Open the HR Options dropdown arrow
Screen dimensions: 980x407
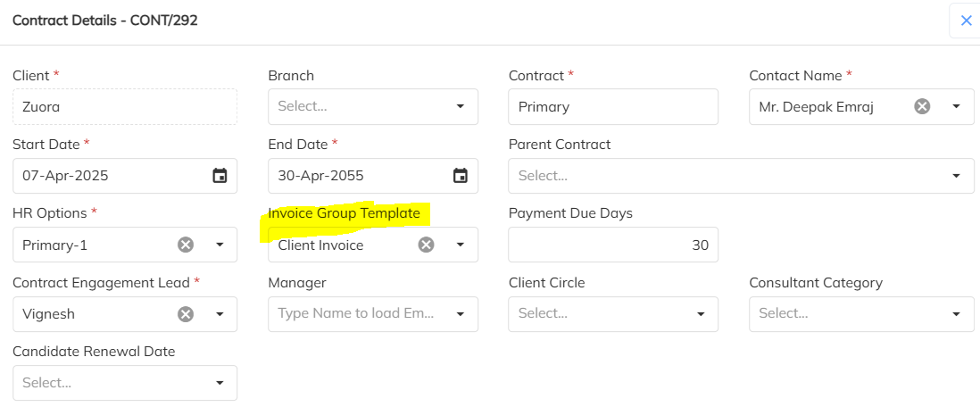[220, 245]
